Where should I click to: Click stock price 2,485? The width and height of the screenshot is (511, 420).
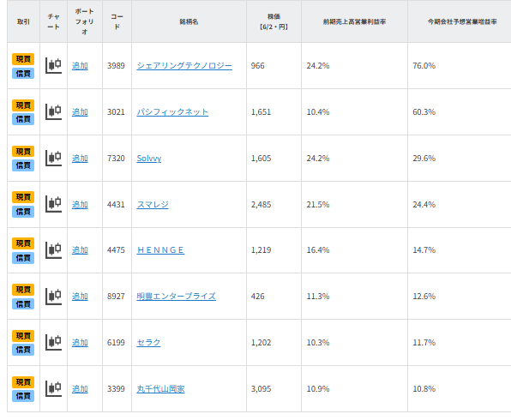[261, 205]
